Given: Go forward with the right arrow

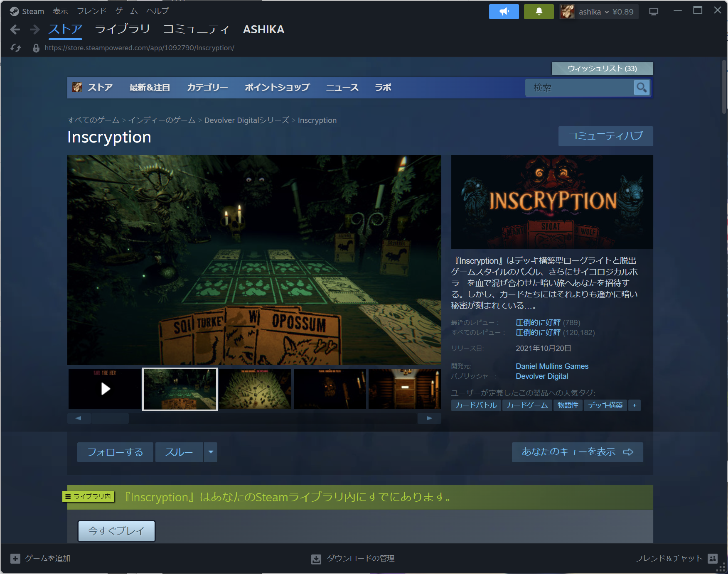Looking at the screenshot, I should [x=35, y=29].
